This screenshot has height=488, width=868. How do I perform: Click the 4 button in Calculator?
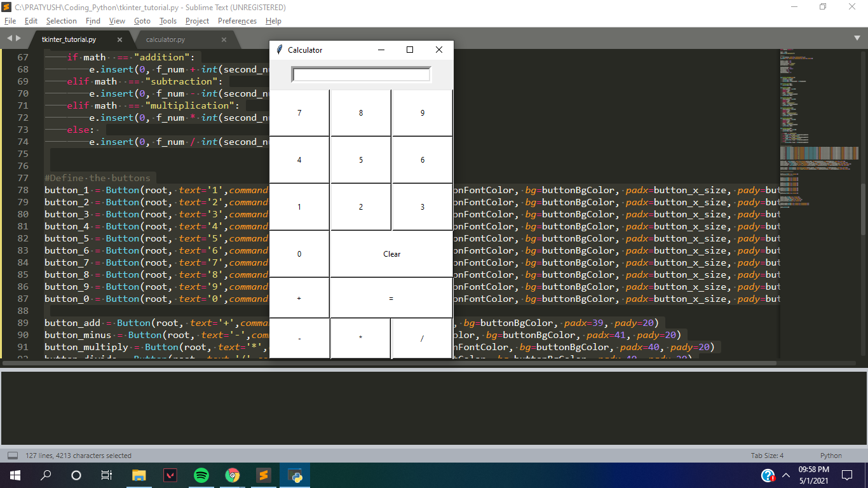click(x=299, y=160)
